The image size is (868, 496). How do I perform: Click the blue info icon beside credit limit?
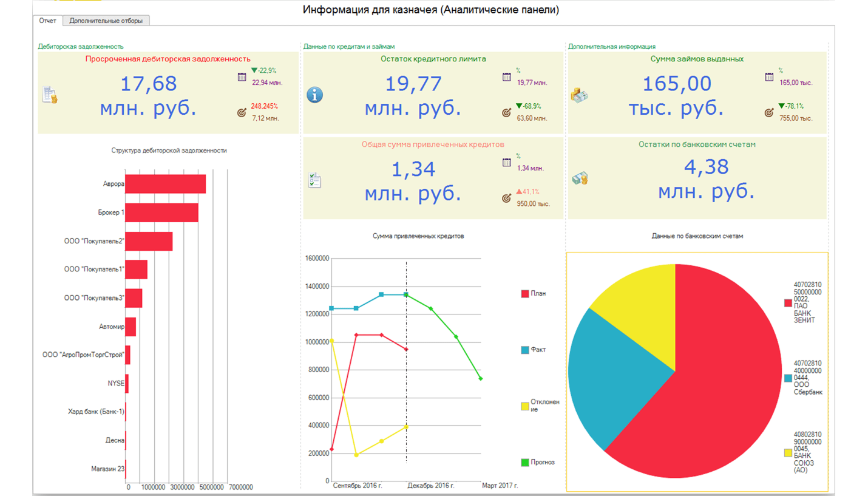click(314, 95)
